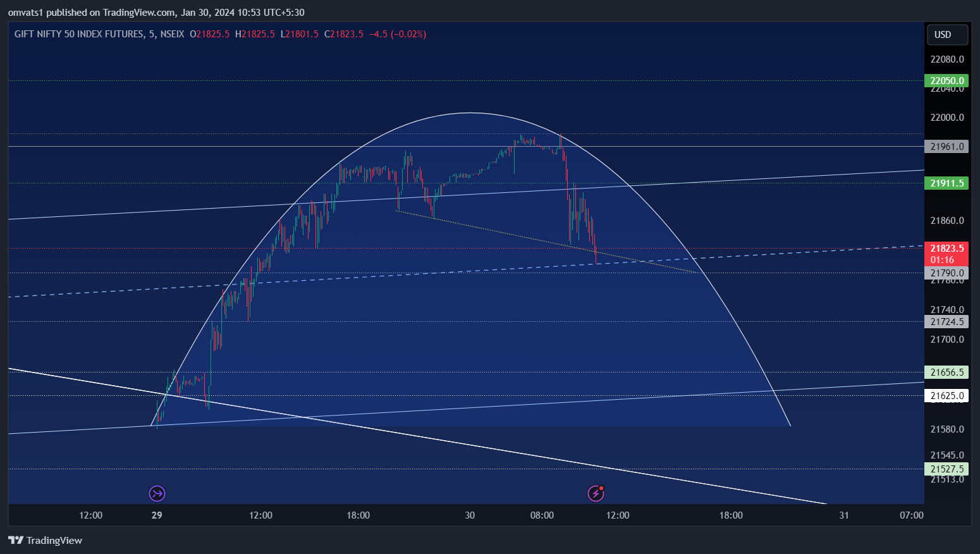Click the gray 21790.0 price label
Viewport: 980px width, 554px height.
tap(946, 273)
